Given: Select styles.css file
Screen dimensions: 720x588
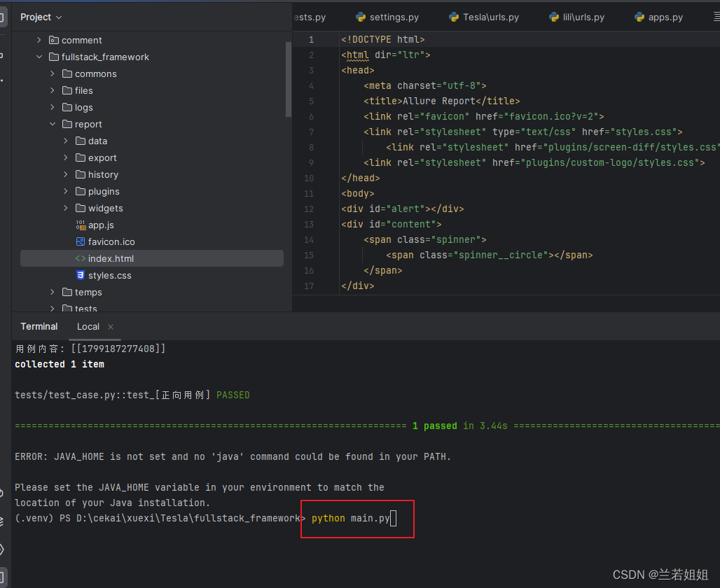Looking at the screenshot, I should pos(110,275).
